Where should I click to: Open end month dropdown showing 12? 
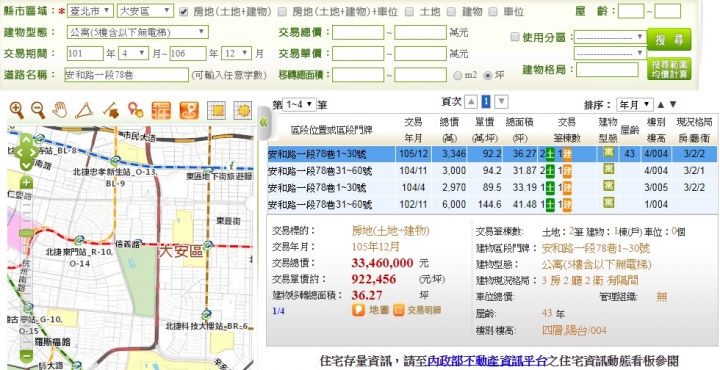(236, 53)
